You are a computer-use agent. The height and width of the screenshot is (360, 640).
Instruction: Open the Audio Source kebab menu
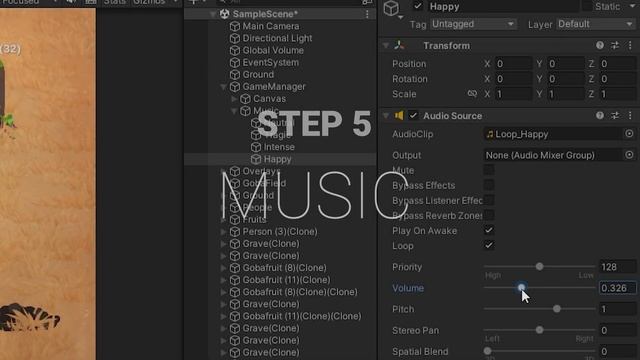(630, 116)
